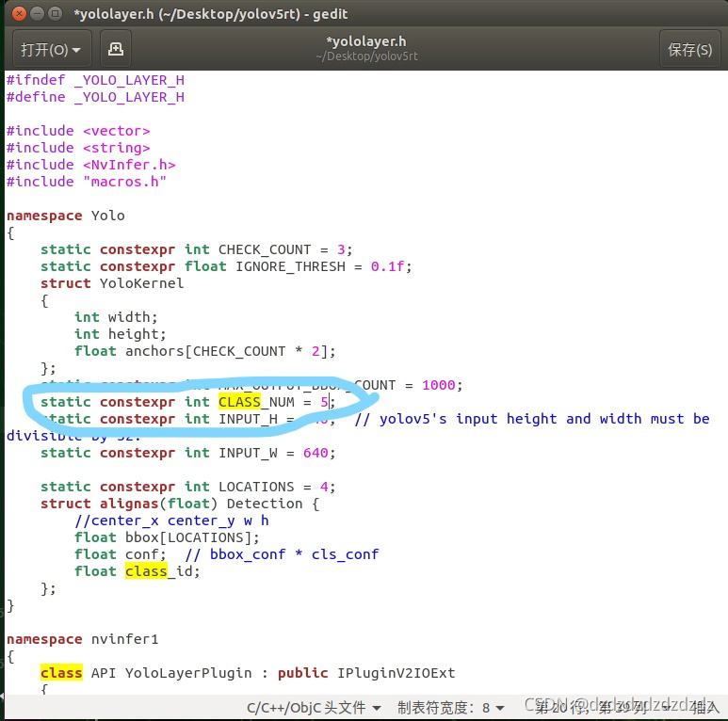The width and height of the screenshot is (728, 721).
Task: Click the 'float anchors[CHECK_COUNT * 2];' line
Action: tap(204, 351)
